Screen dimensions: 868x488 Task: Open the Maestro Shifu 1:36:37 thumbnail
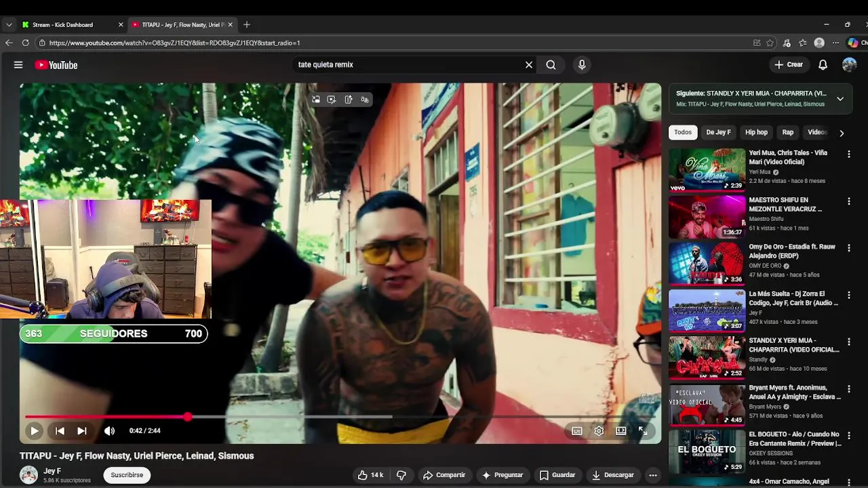707,217
